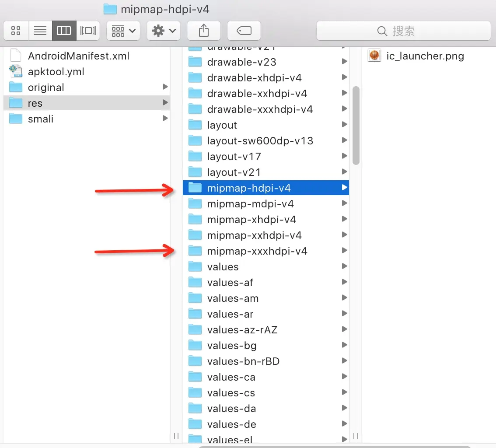The width and height of the screenshot is (496, 448).
Task: Click the middle column vertical scrollbar
Action: coord(356,125)
